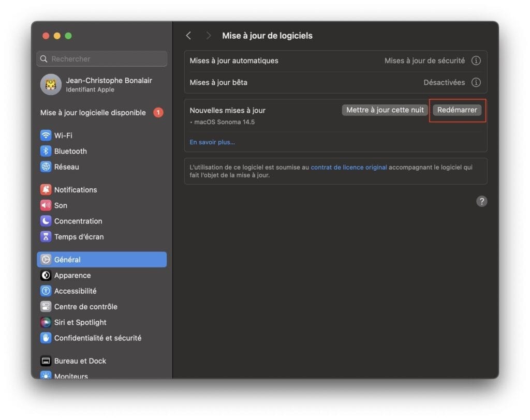Open info for Mises à jour bêta

476,82
